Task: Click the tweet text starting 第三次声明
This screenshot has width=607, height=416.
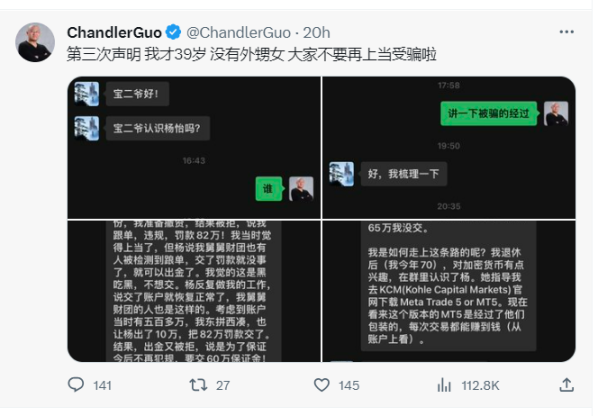Action: point(252,54)
